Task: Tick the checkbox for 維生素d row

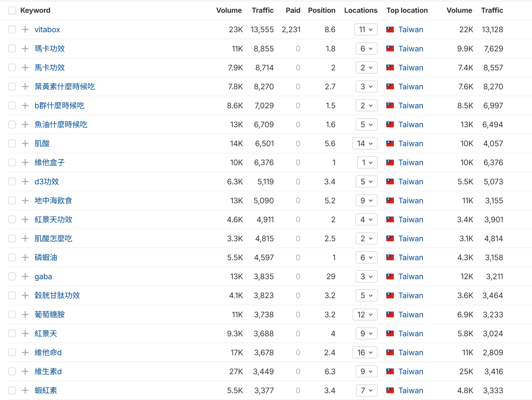Action: click(12, 371)
